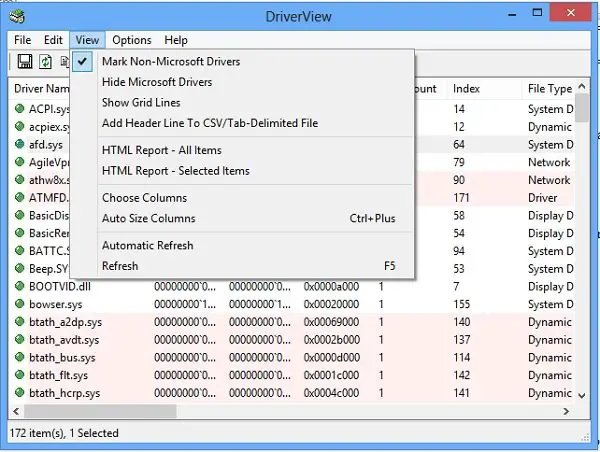Image resolution: width=600 pixels, height=452 pixels.
Task: Click the green icon beside BOOTVID.dll
Action: pyautogui.click(x=20, y=286)
